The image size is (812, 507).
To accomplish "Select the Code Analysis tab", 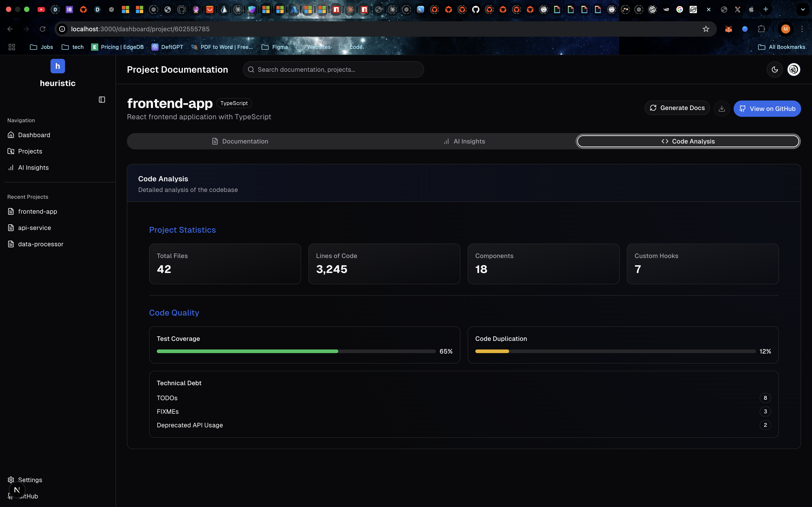I will [x=688, y=141].
